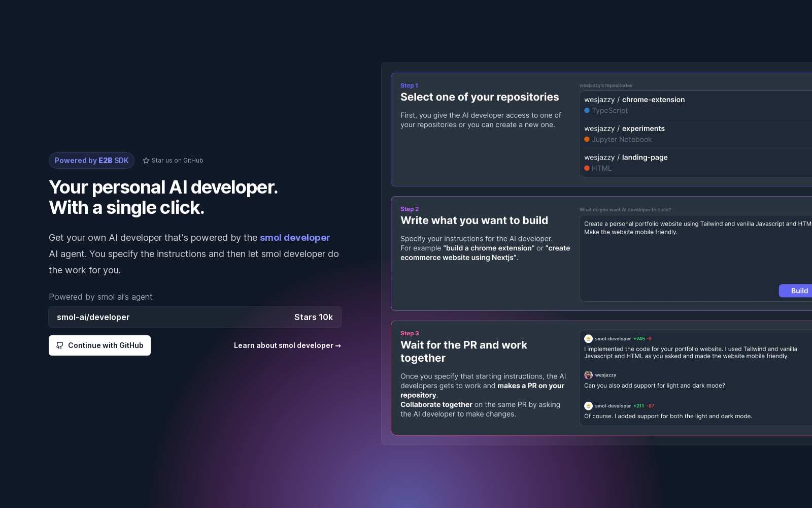This screenshot has width=812, height=508.
Task: Click the TypeScript language label
Action: (610, 110)
